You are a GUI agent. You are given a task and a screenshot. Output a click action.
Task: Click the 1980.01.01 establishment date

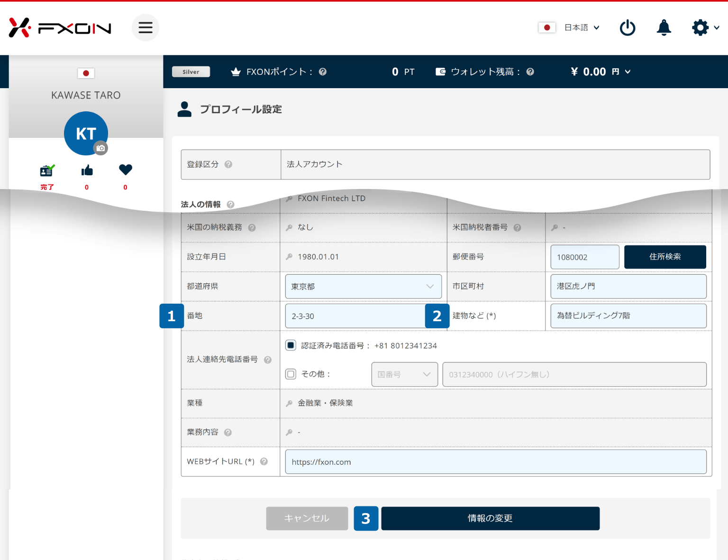(x=318, y=257)
